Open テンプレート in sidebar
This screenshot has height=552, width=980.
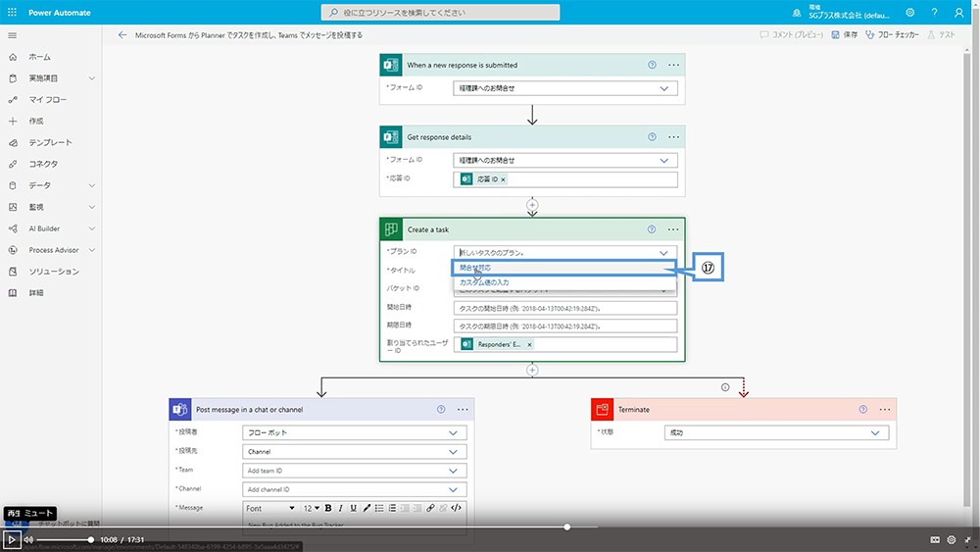(51, 142)
